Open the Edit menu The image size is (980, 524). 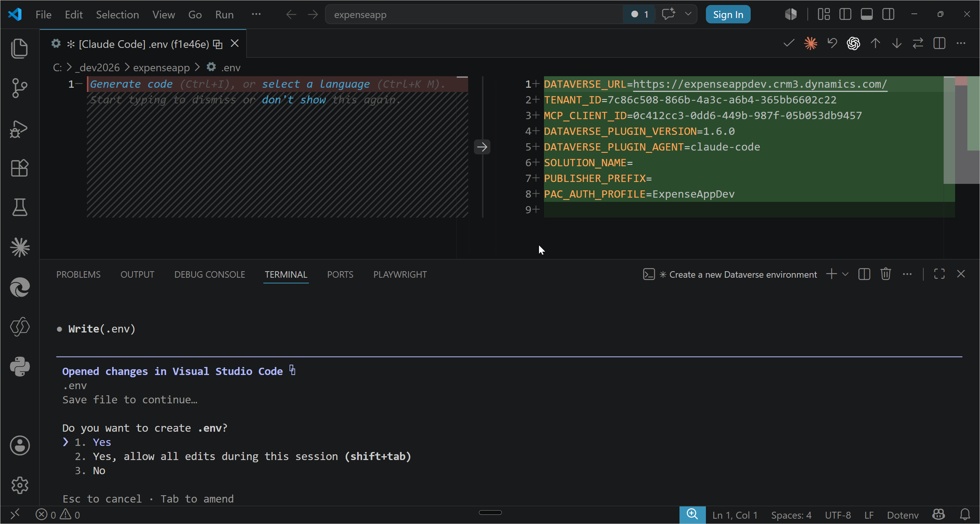click(73, 15)
